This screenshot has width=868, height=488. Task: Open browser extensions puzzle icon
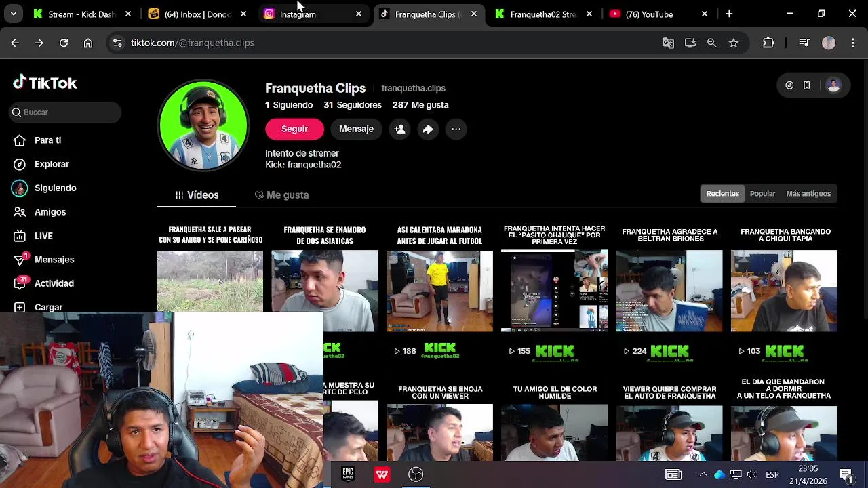coord(768,43)
